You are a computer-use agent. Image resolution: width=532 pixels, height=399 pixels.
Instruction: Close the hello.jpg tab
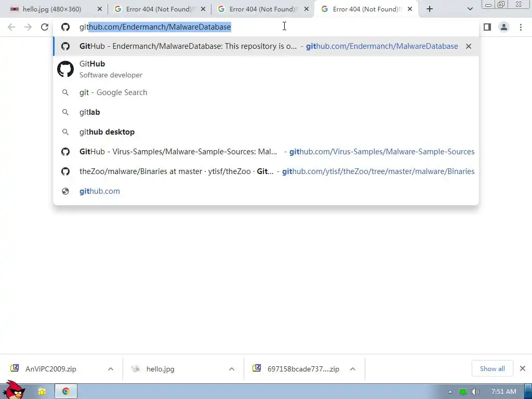100,9
